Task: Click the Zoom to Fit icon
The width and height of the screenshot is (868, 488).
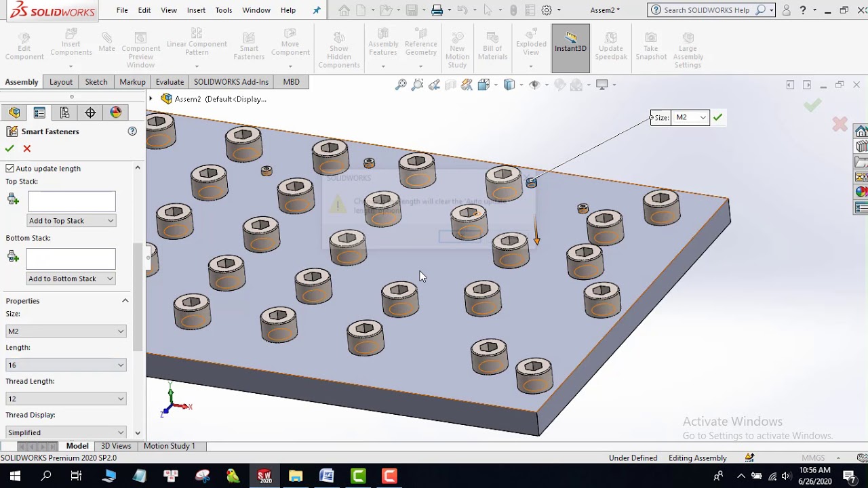Action: click(401, 85)
